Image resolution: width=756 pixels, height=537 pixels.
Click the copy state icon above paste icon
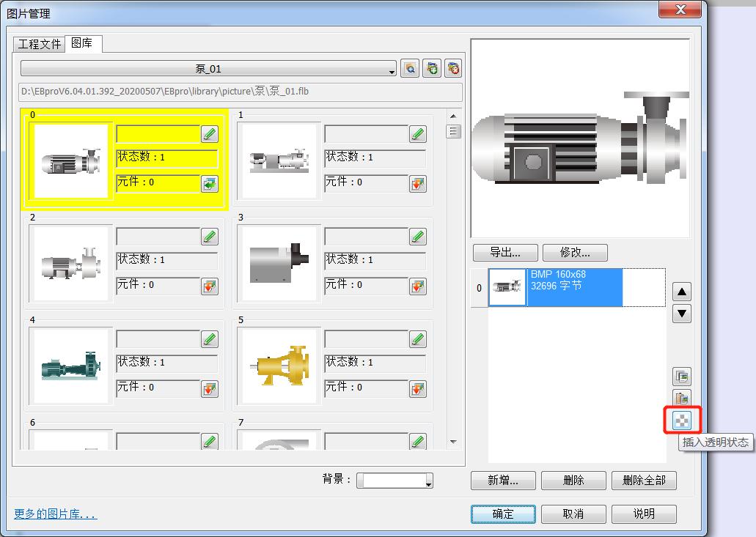(682, 377)
